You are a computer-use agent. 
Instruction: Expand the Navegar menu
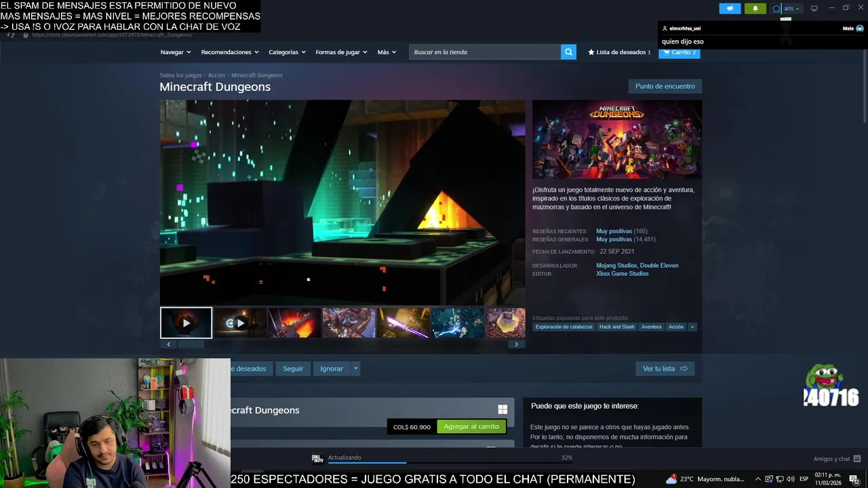(176, 52)
